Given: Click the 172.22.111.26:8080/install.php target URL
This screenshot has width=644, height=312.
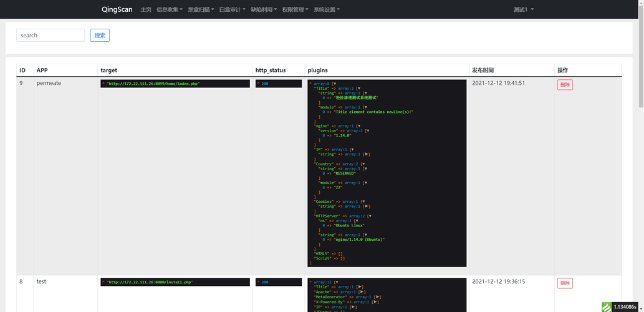Looking at the screenshot, I should [150, 283].
